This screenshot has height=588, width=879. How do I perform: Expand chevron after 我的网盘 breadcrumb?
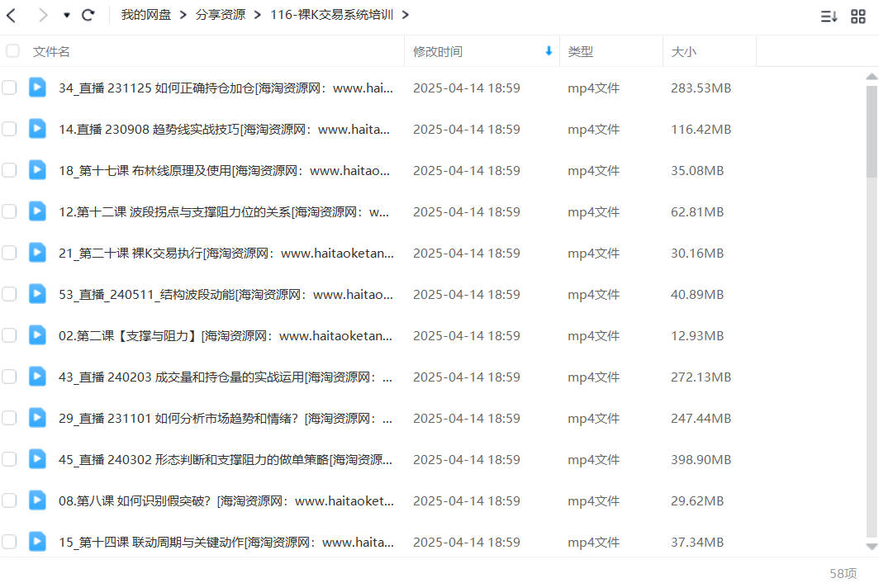point(183,15)
